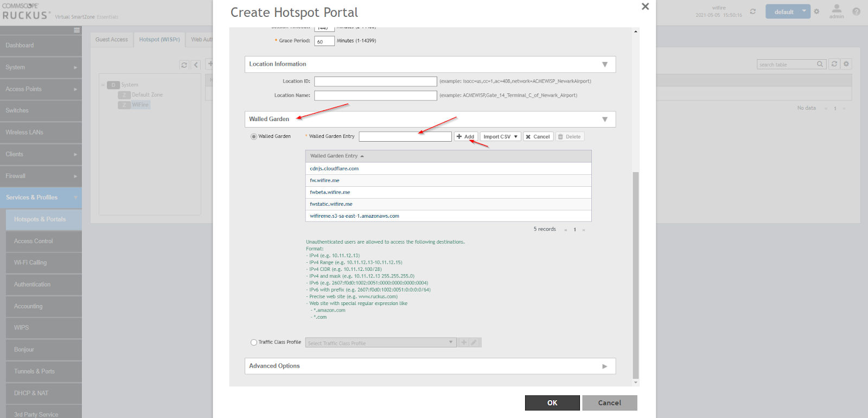Open DHCP & NAT submenu item

click(44, 393)
